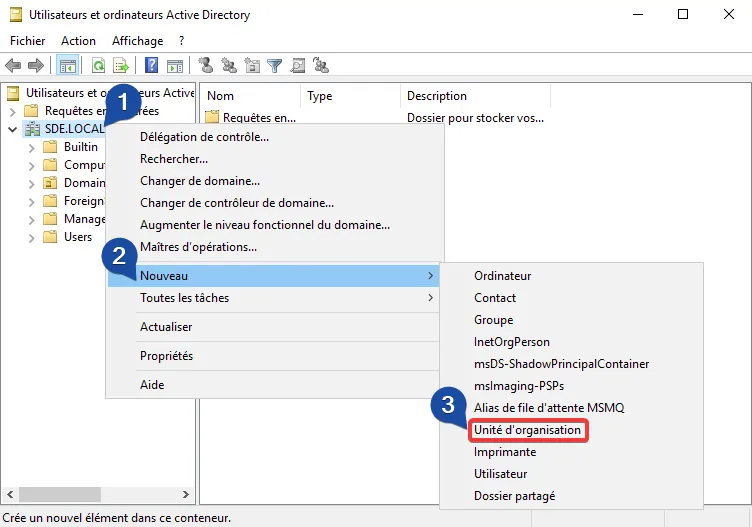Toggle the console tree pane icon
The height and width of the screenshot is (527, 752).
tap(67, 66)
